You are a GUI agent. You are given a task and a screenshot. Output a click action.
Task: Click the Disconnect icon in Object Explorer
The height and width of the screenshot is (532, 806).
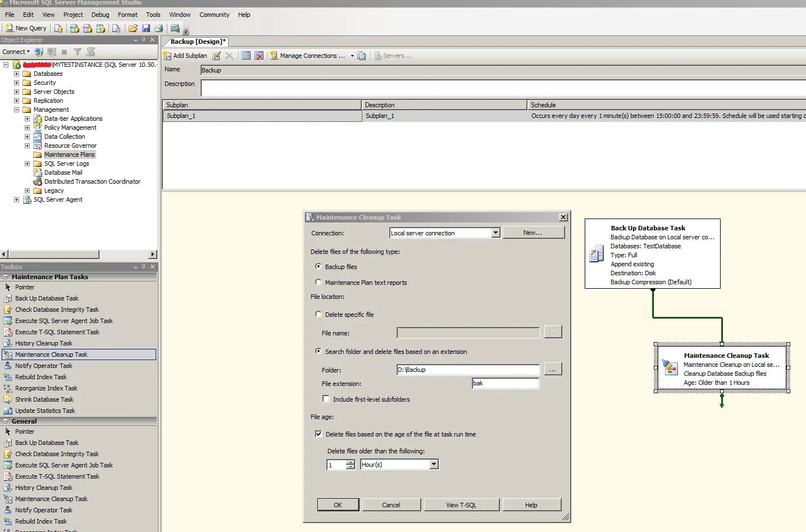tap(52, 52)
